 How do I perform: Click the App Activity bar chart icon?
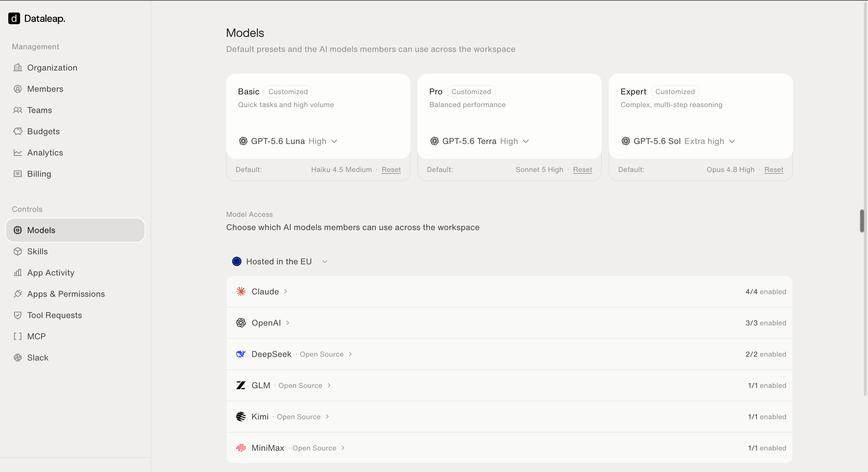coord(17,272)
